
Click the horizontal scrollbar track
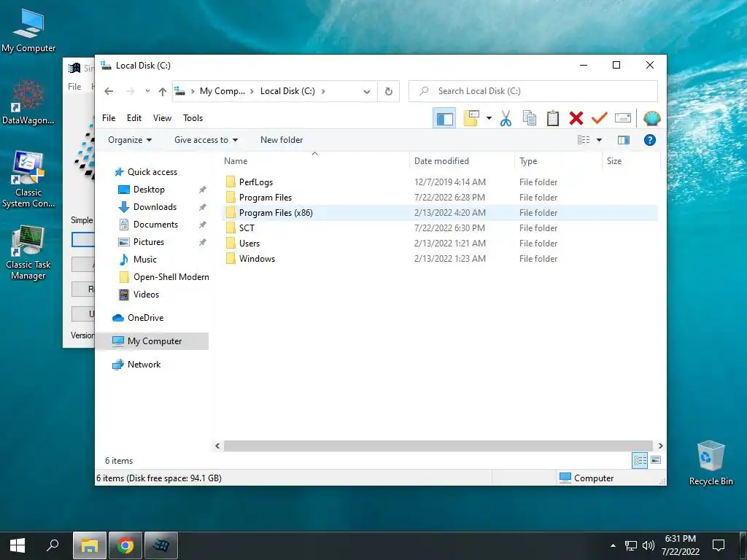(438, 446)
